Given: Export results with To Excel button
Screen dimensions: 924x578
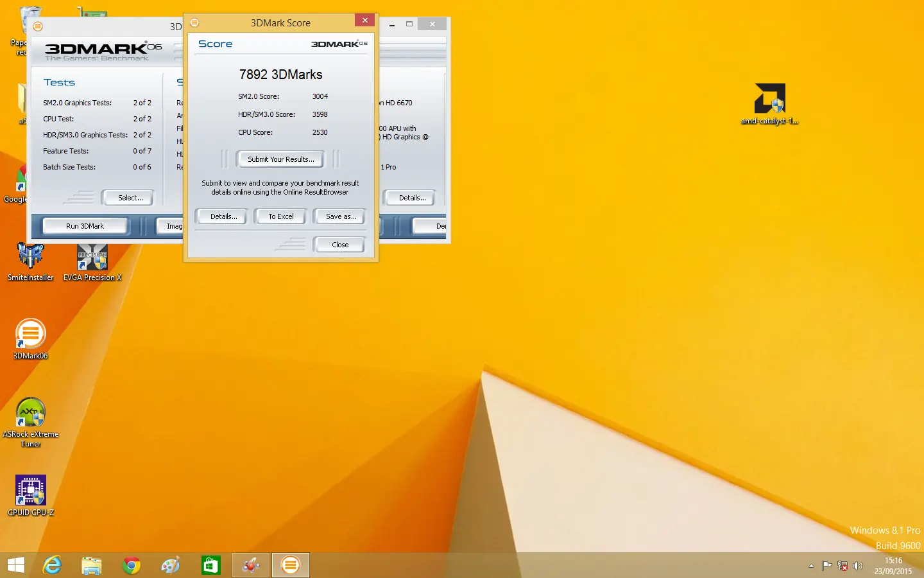Looking at the screenshot, I should 280,216.
